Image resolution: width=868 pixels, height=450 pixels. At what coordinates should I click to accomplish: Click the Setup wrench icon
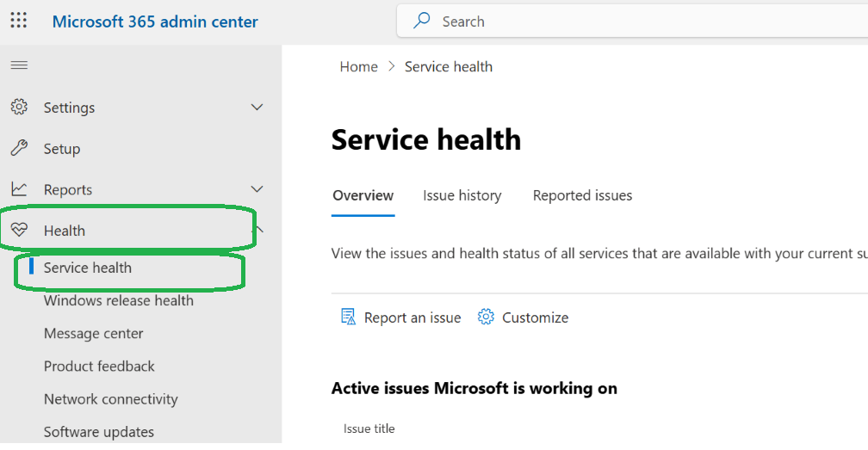tap(19, 148)
